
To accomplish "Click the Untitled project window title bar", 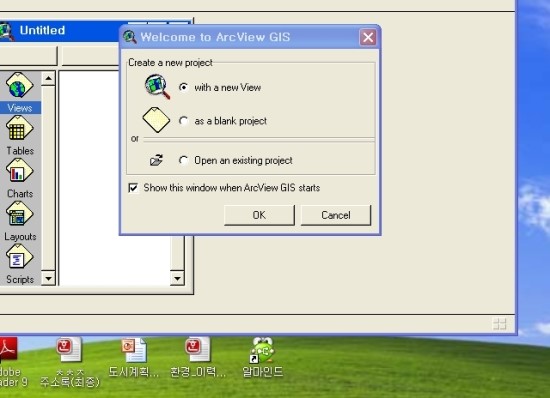I will [x=60, y=31].
